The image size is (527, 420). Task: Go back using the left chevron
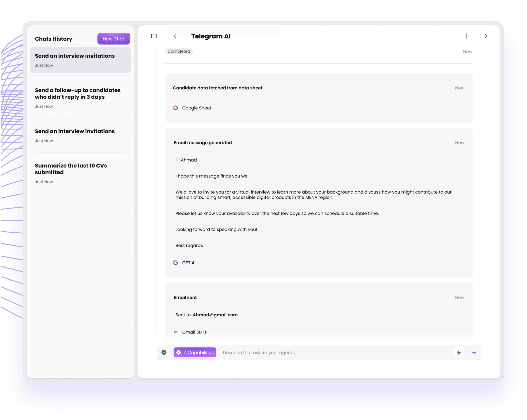pos(175,36)
